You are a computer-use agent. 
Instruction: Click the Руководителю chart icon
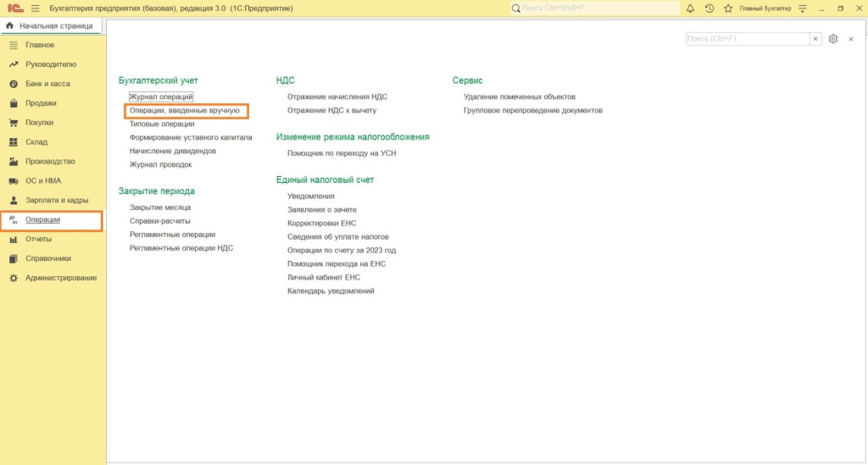[14, 64]
